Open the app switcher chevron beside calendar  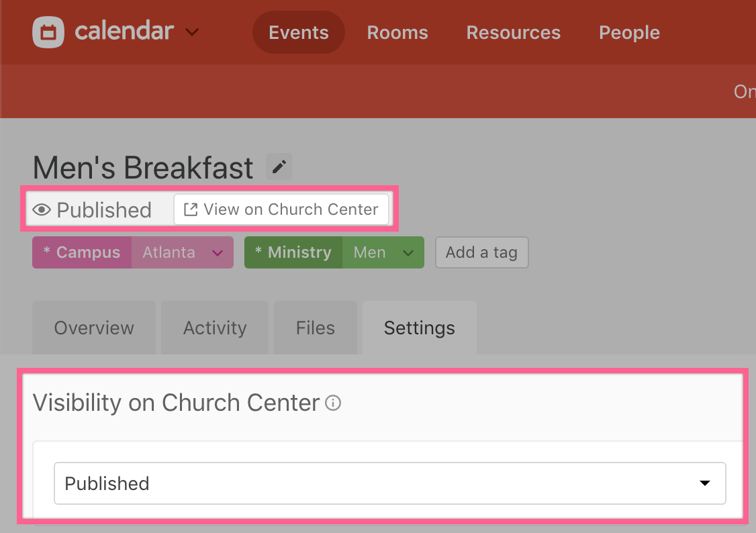click(x=192, y=32)
